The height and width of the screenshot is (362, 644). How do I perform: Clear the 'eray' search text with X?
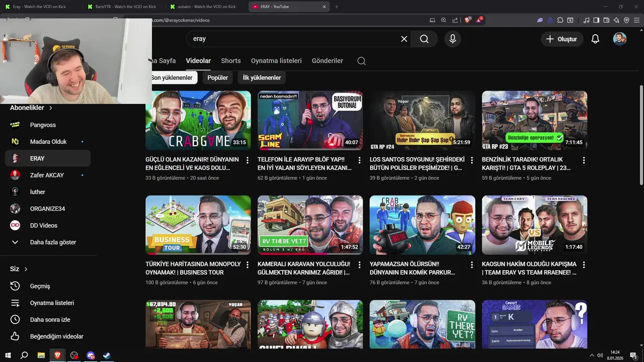404,39
